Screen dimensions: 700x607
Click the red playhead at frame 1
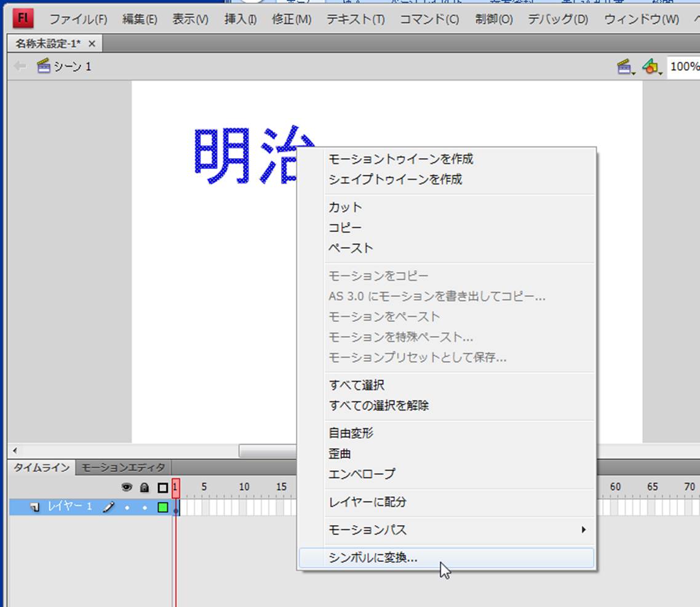176,487
